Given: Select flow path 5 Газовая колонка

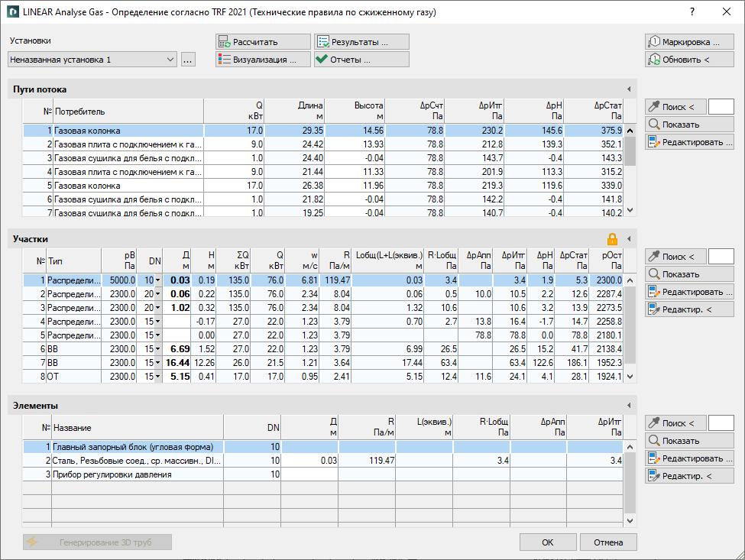Looking at the screenshot, I should pyautogui.click(x=323, y=186).
